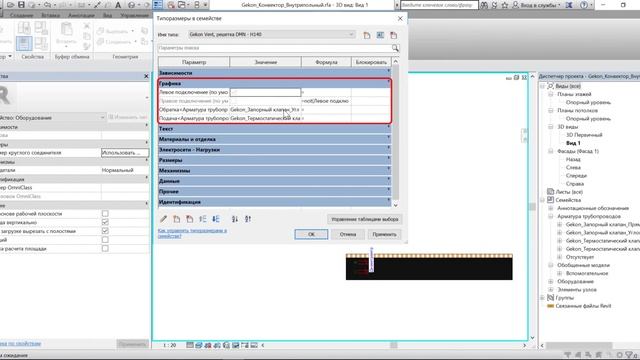Select '3D Первичный' view in project browser
640x360 pixels.
click(x=584, y=135)
